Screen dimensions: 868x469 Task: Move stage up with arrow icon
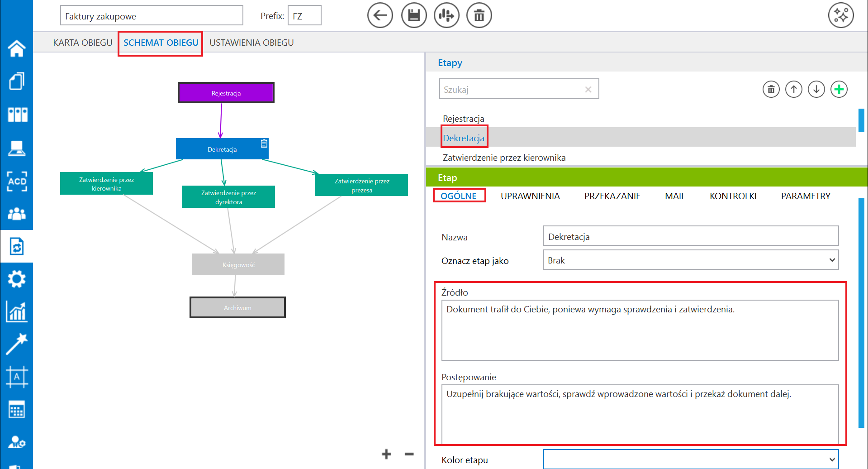[x=794, y=89]
